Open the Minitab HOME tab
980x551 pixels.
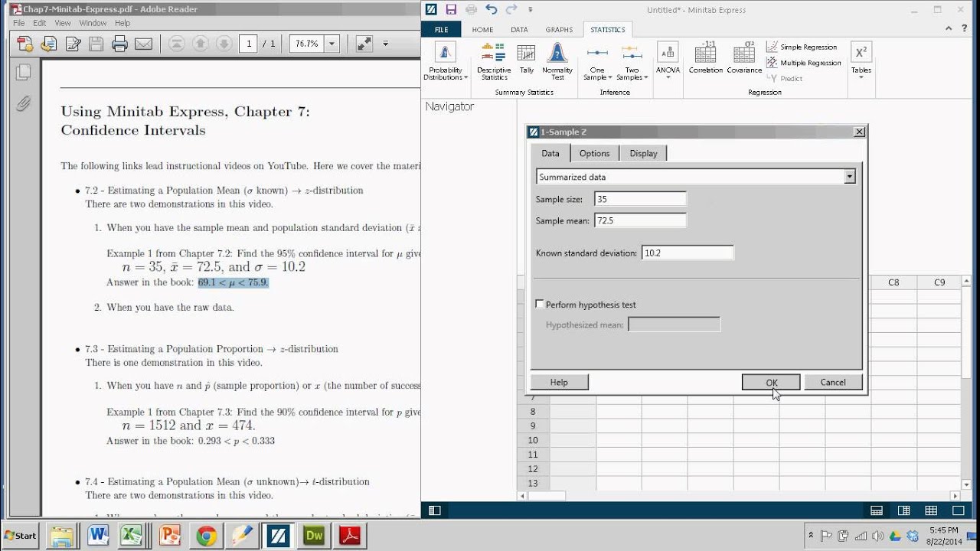click(482, 30)
